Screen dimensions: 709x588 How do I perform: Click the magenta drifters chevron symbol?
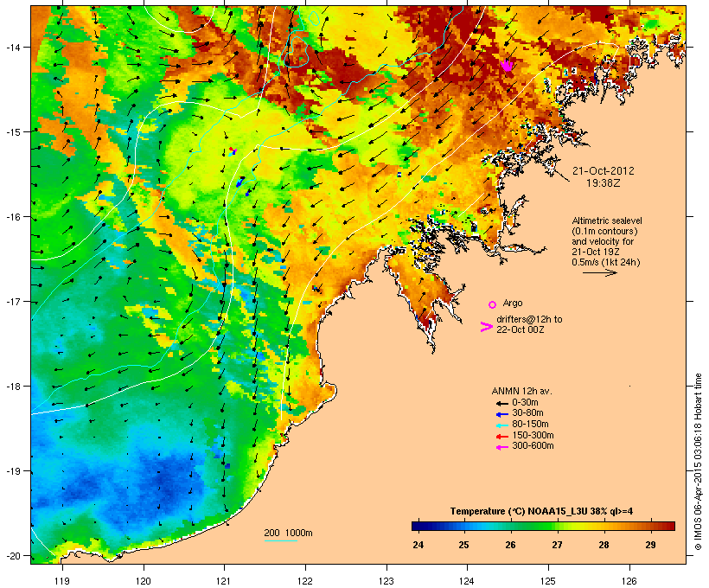(487, 327)
